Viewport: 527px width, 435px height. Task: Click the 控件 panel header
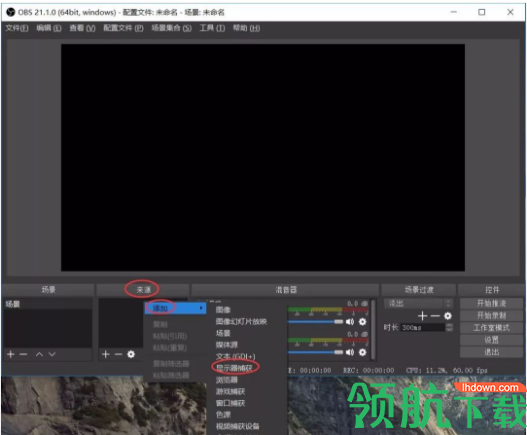[492, 289]
